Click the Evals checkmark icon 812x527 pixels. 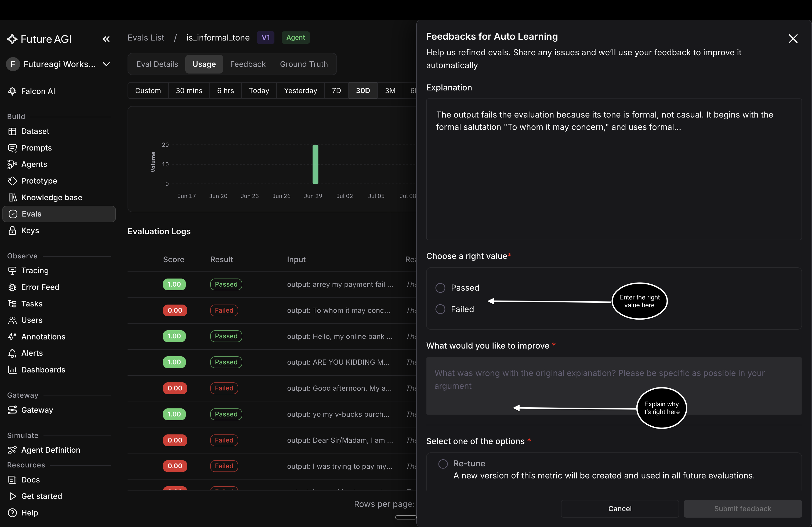(13, 214)
